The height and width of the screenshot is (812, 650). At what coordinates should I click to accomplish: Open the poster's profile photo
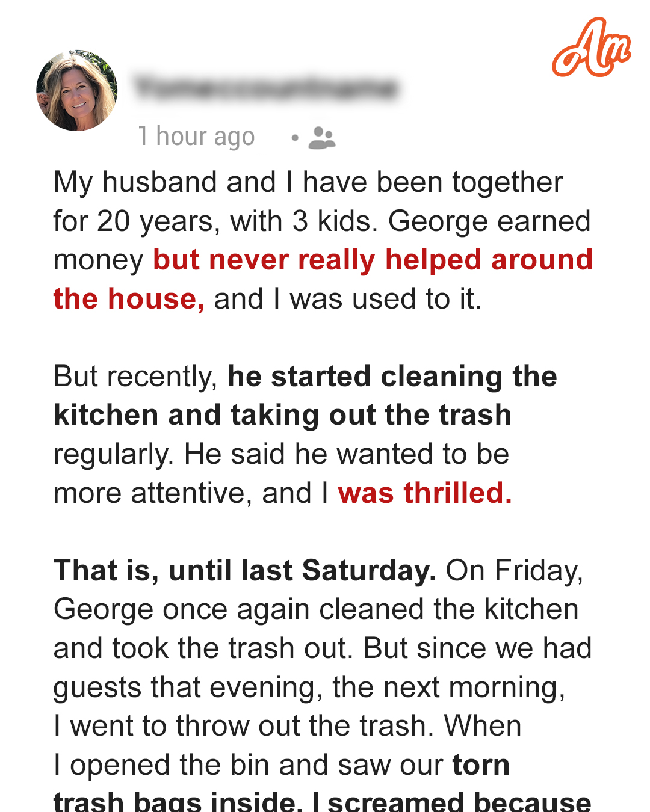77,90
